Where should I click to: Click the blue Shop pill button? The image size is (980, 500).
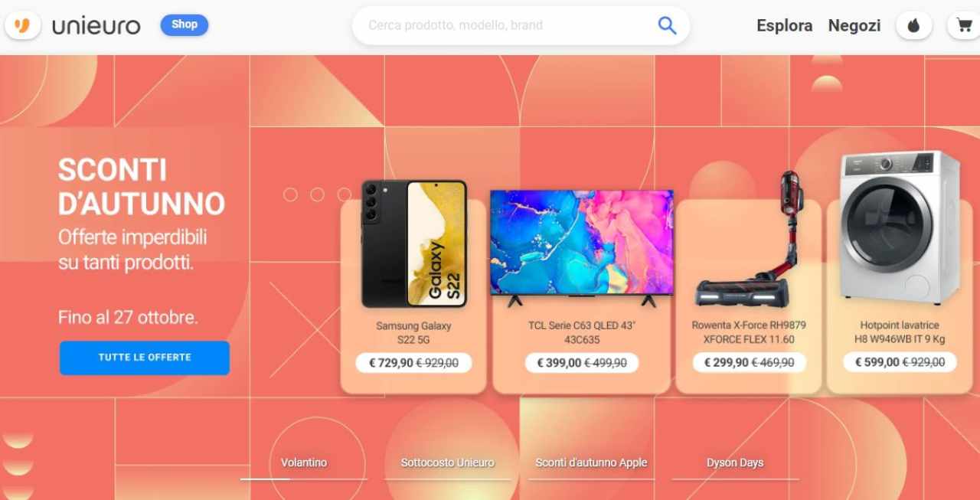point(185,25)
